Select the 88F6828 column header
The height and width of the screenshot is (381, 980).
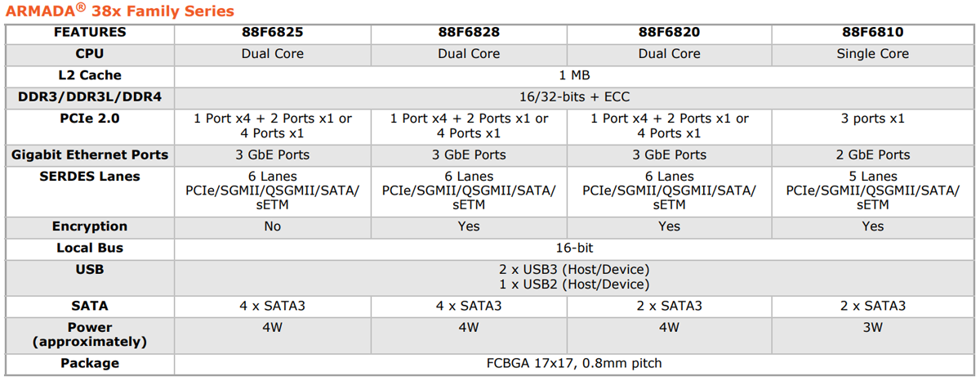pos(469,33)
